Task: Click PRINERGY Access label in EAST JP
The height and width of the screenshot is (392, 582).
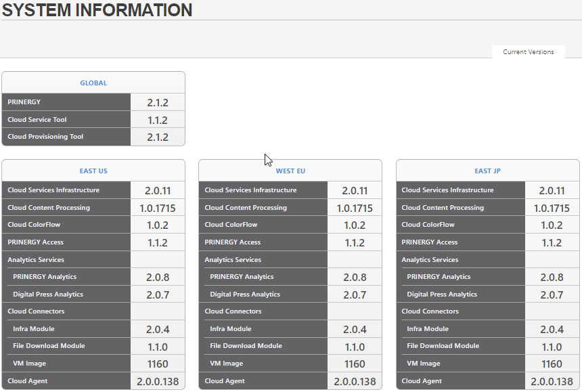Action: 430,242
